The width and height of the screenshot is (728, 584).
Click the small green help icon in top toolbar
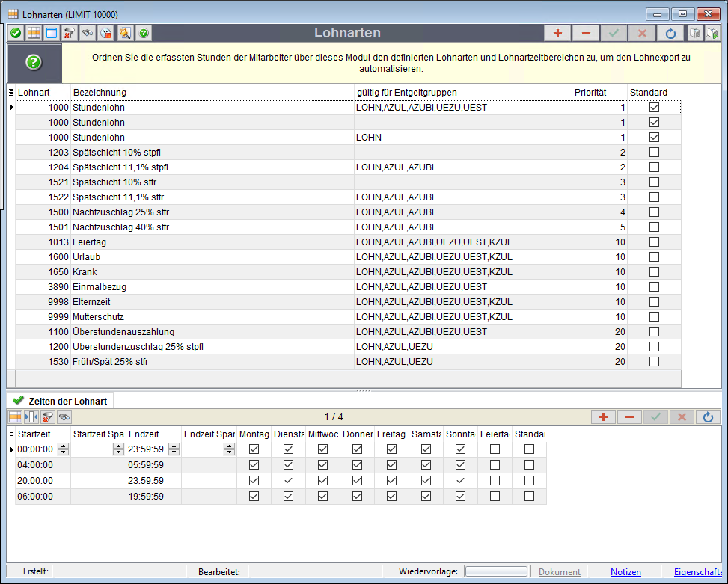[143, 34]
